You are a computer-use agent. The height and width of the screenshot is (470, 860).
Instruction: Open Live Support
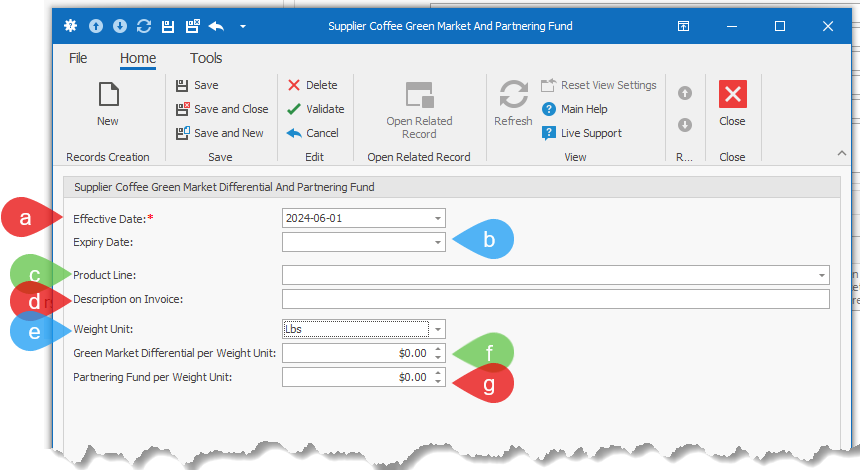point(590,133)
